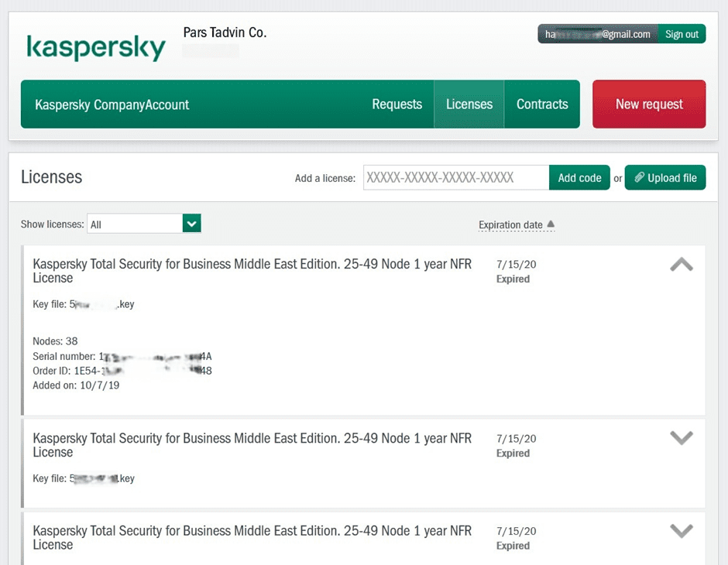Click the Upload file button
The image size is (728, 565).
[x=665, y=177]
